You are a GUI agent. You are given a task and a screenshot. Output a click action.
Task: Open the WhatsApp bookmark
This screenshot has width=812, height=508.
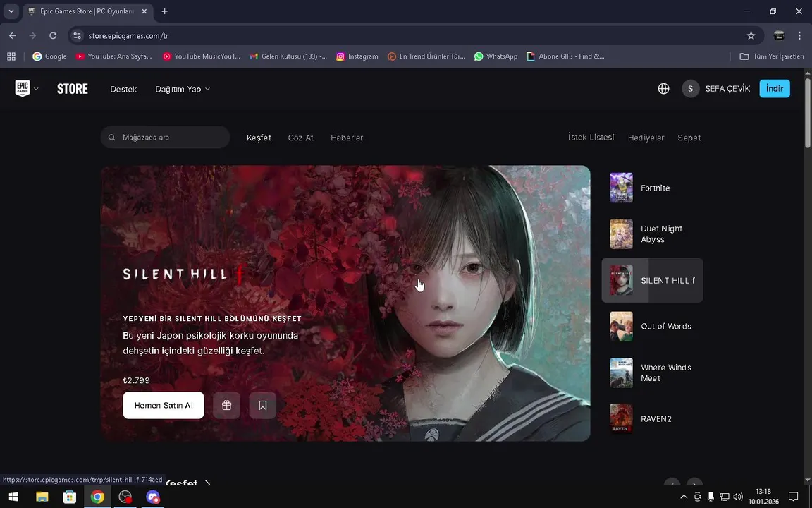pos(496,56)
